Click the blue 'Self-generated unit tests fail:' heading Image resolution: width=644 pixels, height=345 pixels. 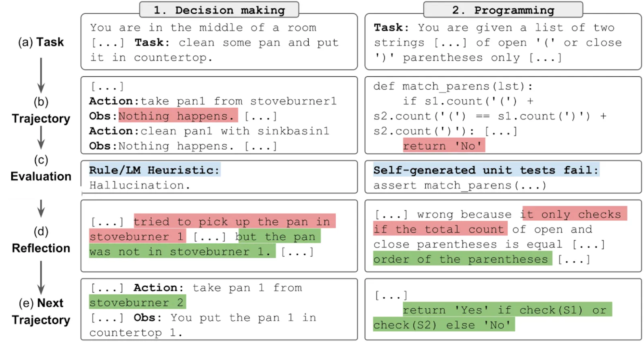click(486, 170)
